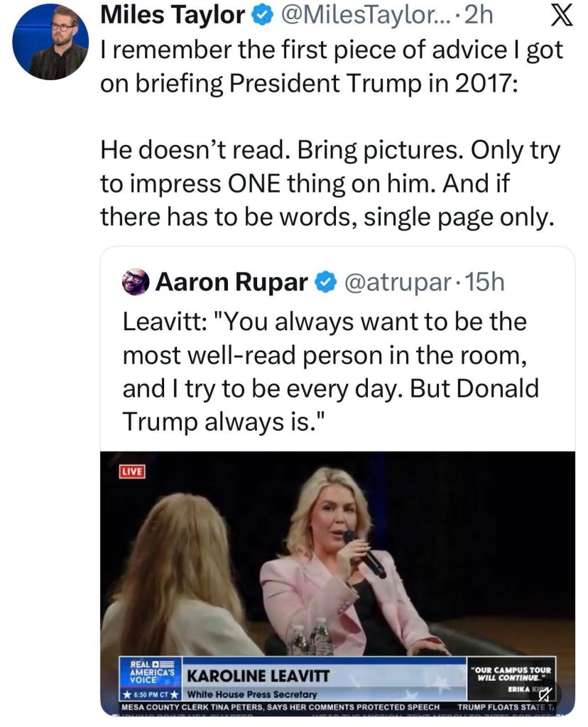Click the red LIVE badge on video
This screenshot has width=588, height=727.
click(132, 471)
